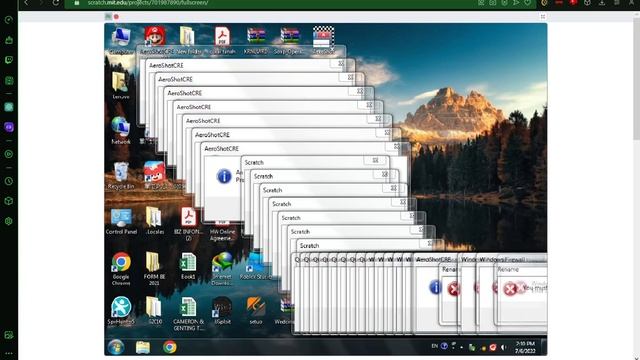The width and height of the screenshot is (640, 360).
Task: Reload the page with the refresh icon
Action: coord(56,3)
